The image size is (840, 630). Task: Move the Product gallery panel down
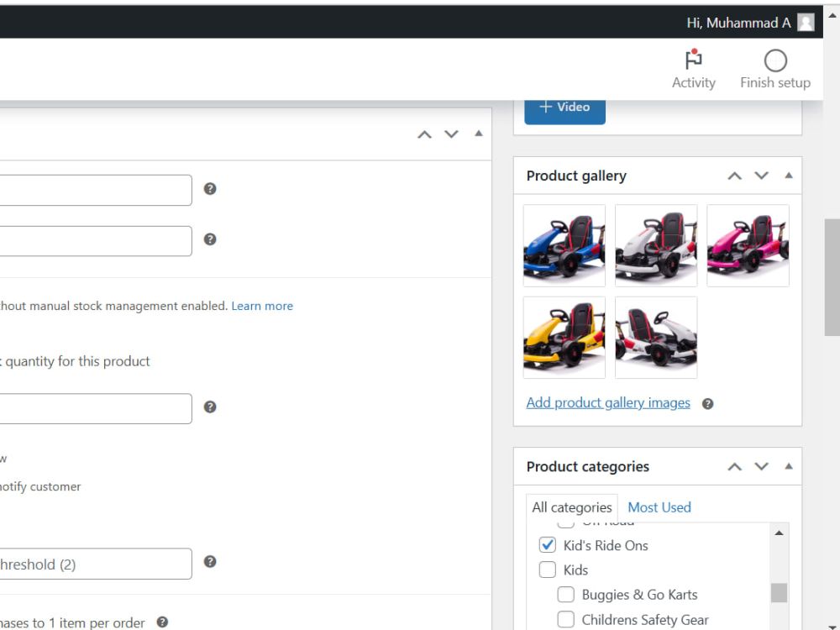click(761, 176)
